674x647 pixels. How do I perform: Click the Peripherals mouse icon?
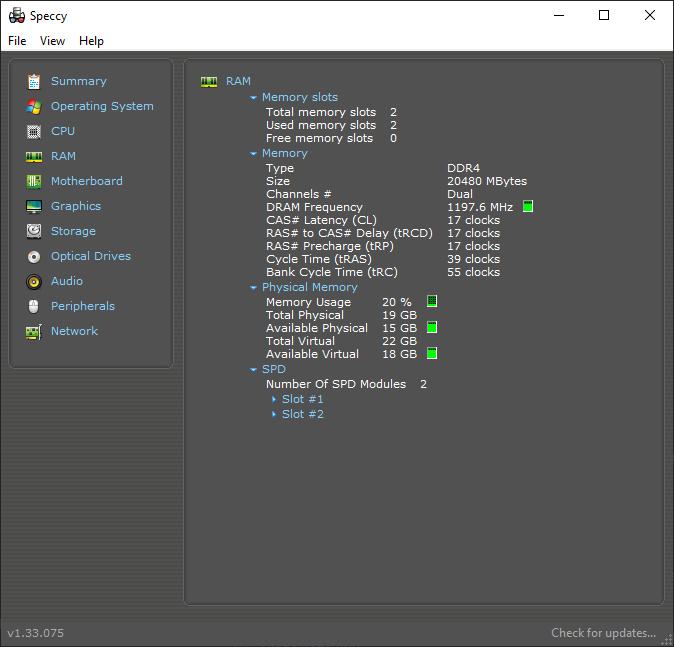click(x=34, y=306)
